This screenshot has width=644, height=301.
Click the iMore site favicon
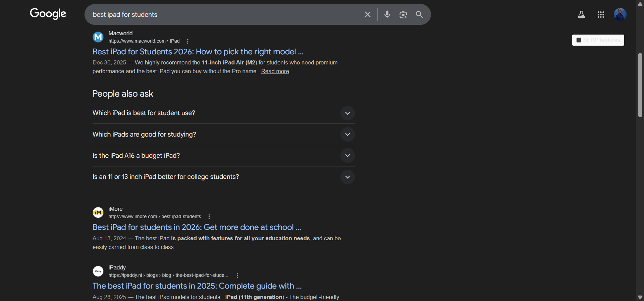(x=98, y=212)
